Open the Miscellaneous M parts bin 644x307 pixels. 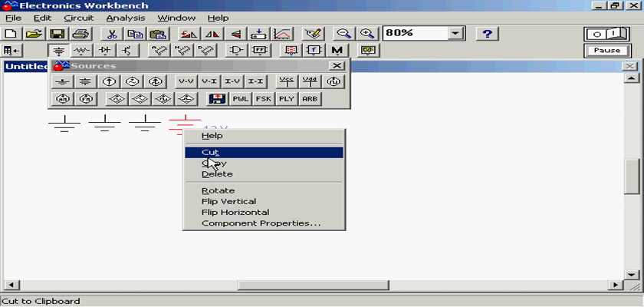click(337, 51)
